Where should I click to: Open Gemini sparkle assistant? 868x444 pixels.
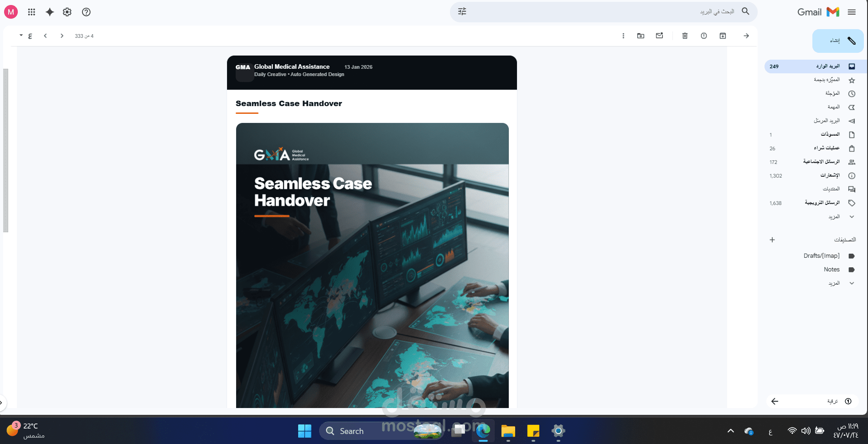click(50, 12)
